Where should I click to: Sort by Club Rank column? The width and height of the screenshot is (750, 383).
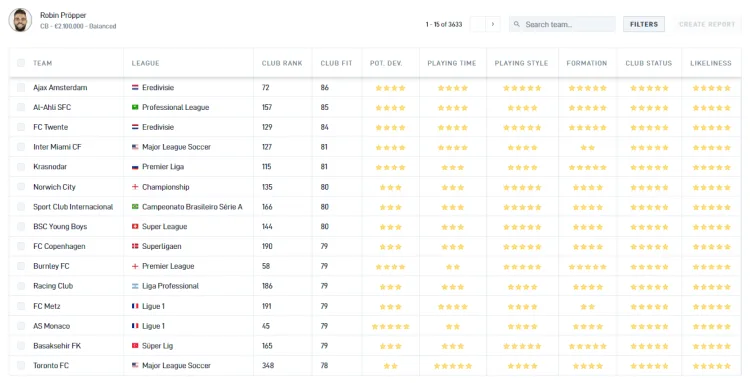[x=282, y=63]
